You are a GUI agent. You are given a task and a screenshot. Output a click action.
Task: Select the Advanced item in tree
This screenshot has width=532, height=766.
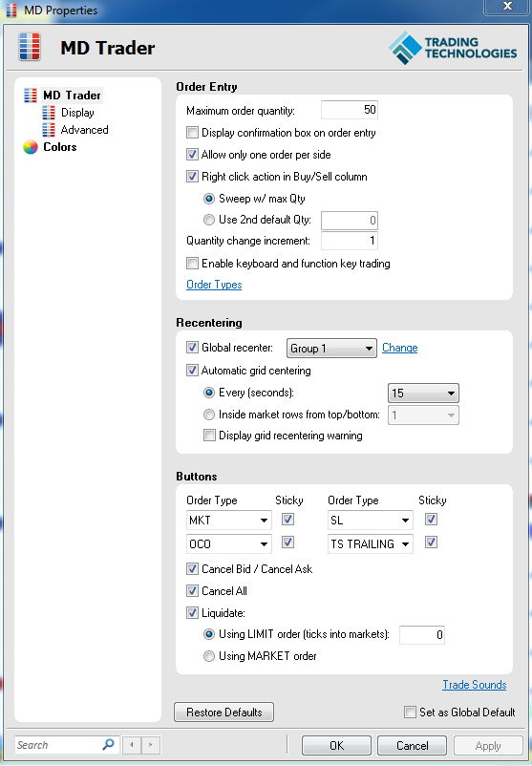click(84, 130)
